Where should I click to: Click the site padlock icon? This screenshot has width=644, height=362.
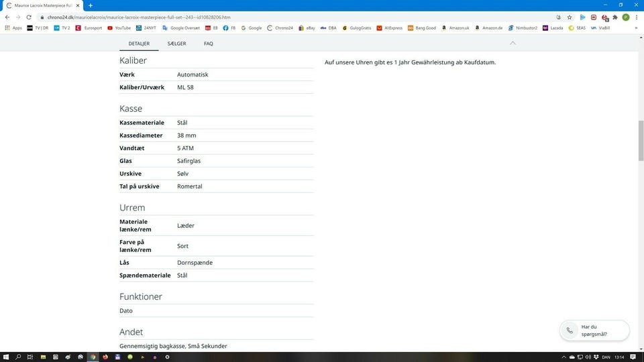[x=42, y=17]
